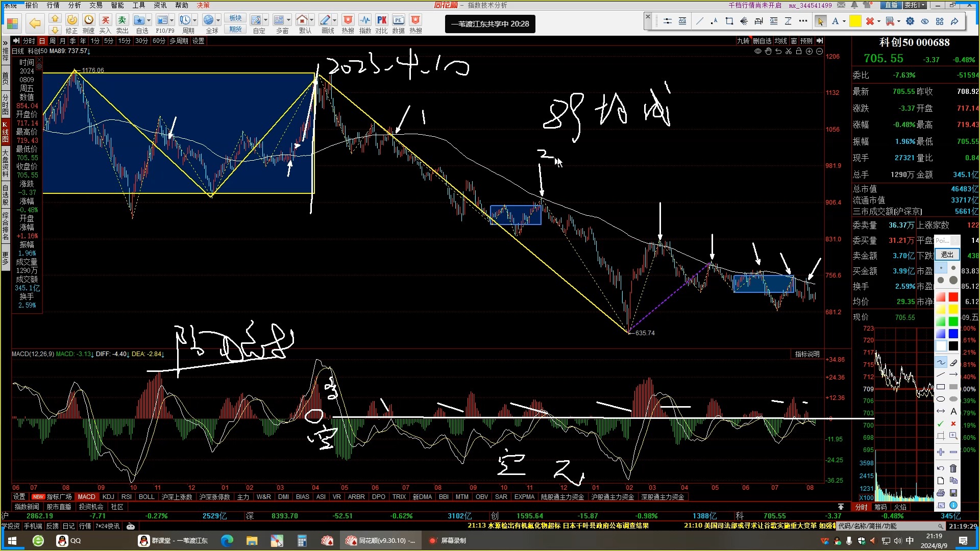Click the hand pan icon above chart

click(x=768, y=51)
